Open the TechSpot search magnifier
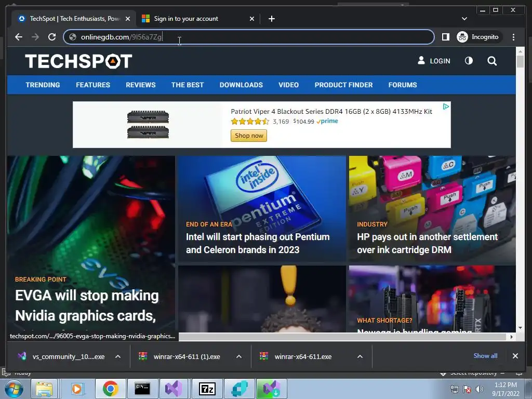Image resolution: width=532 pixels, height=399 pixels. 492,61
